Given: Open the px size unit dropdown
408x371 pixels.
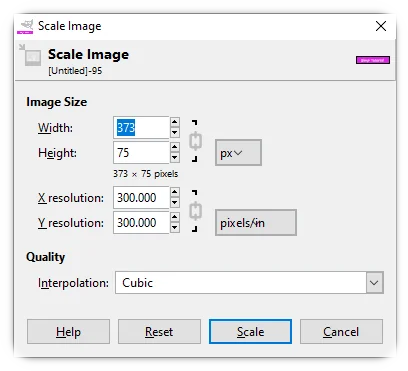Looking at the screenshot, I should coord(238,153).
